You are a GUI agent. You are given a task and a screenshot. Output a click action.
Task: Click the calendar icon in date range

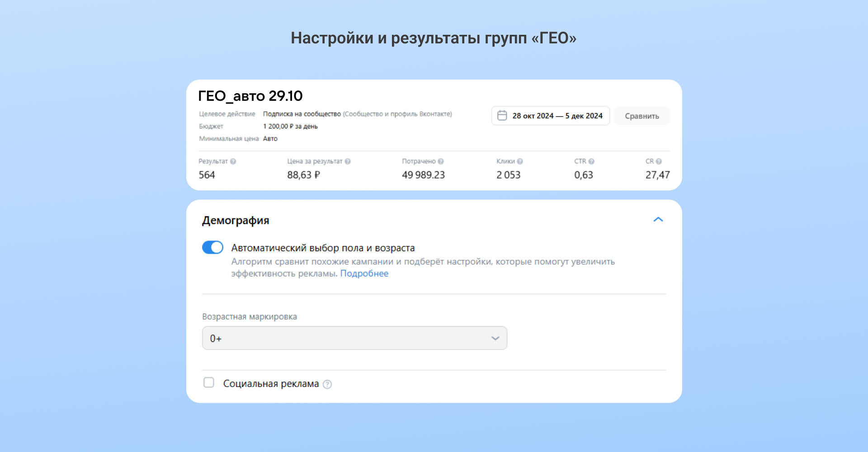pyautogui.click(x=502, y=116)
